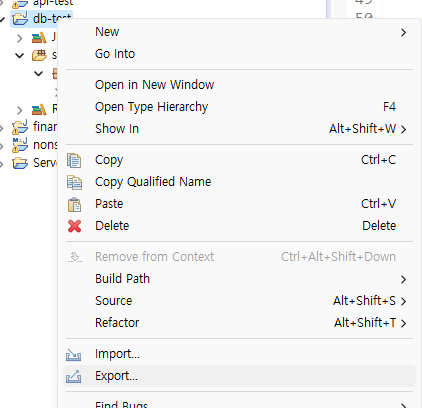Screen dimensions: 422x408
Task: Click the Copy icon
Action: pyautogui.click(x=74, y=160)
